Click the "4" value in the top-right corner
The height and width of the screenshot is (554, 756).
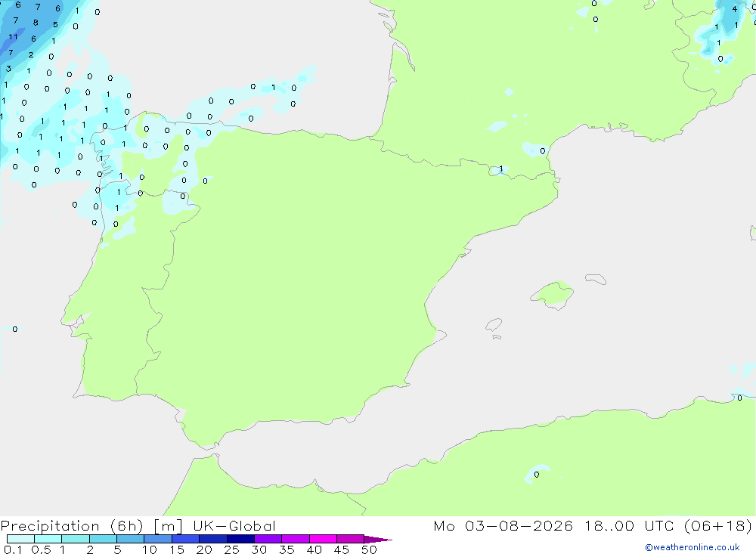(735, 9)
